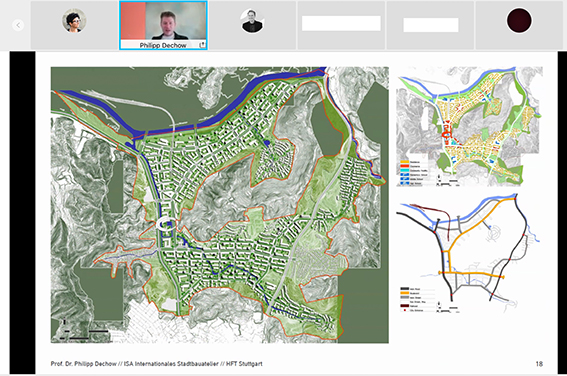The width and height of the screenshot is (567, 376).
Task: Select the wide blank-name participant tile
Action: pos(341,23)
